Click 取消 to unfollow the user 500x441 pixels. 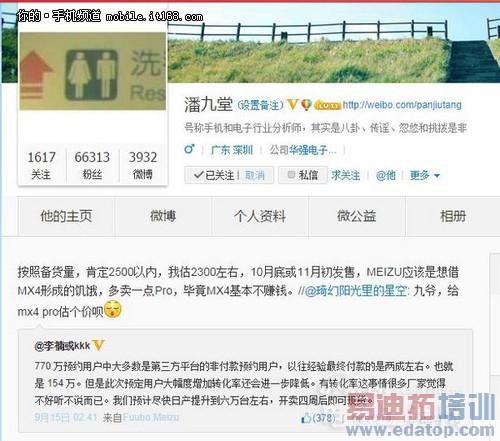coord(255,175)
